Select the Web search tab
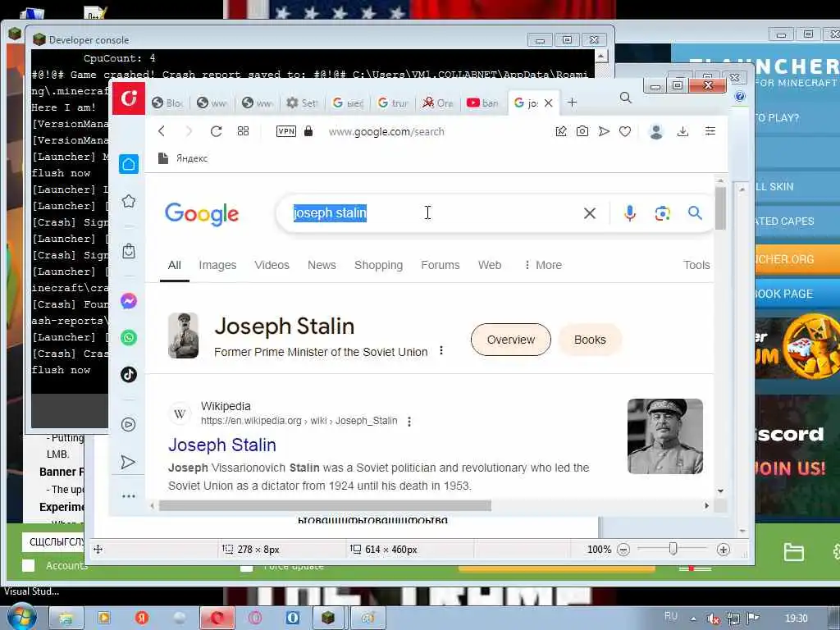 [490, 265]
